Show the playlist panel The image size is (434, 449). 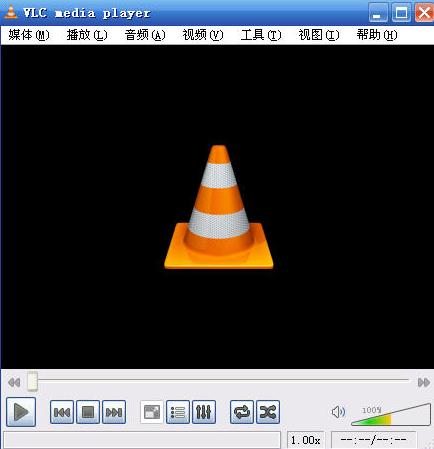point(178,412)
